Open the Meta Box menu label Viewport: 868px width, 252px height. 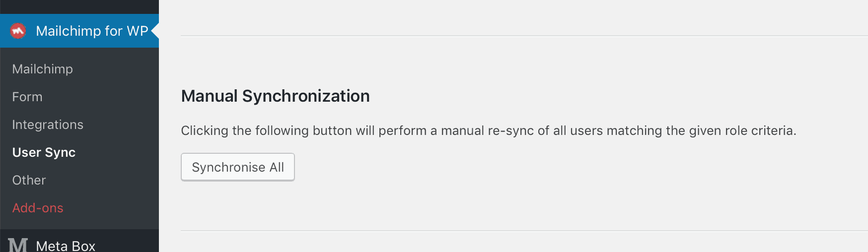(66, 246)
